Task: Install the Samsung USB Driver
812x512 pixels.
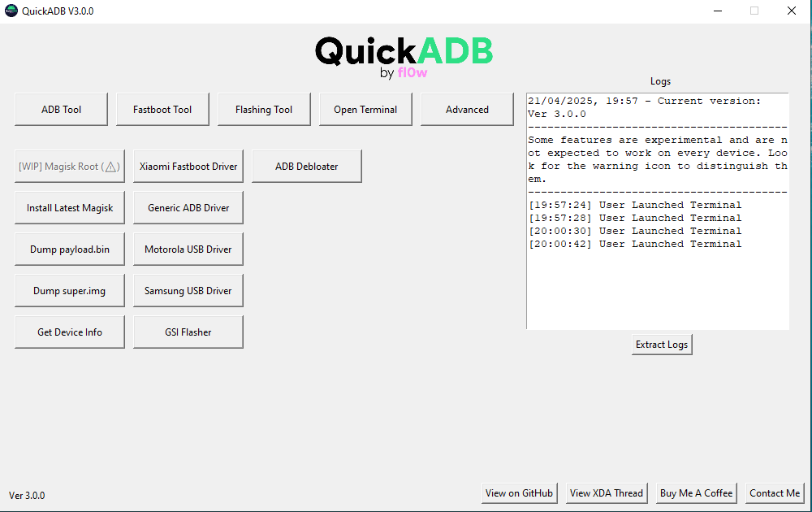Action: coord(188,290)
